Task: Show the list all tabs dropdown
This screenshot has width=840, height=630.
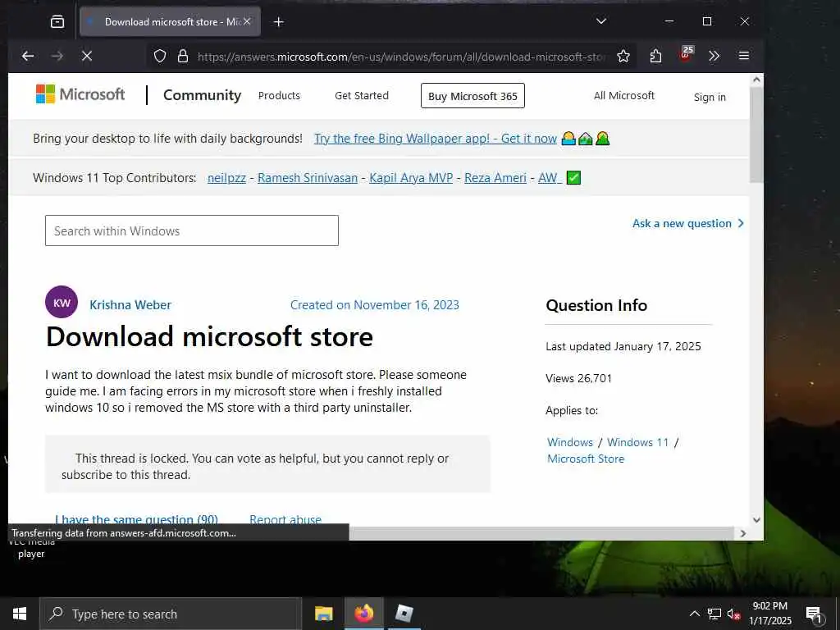Action: pos(601,21)
